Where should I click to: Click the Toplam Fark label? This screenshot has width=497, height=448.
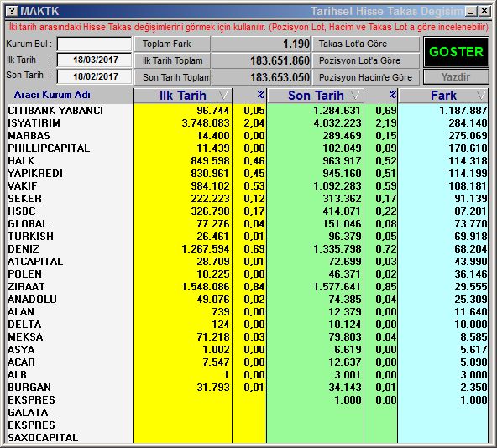[172, 44]
